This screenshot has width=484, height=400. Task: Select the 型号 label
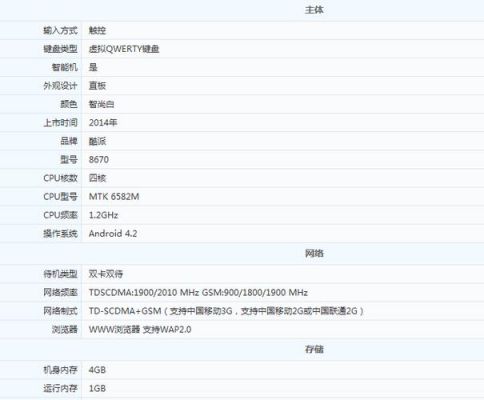69,160
